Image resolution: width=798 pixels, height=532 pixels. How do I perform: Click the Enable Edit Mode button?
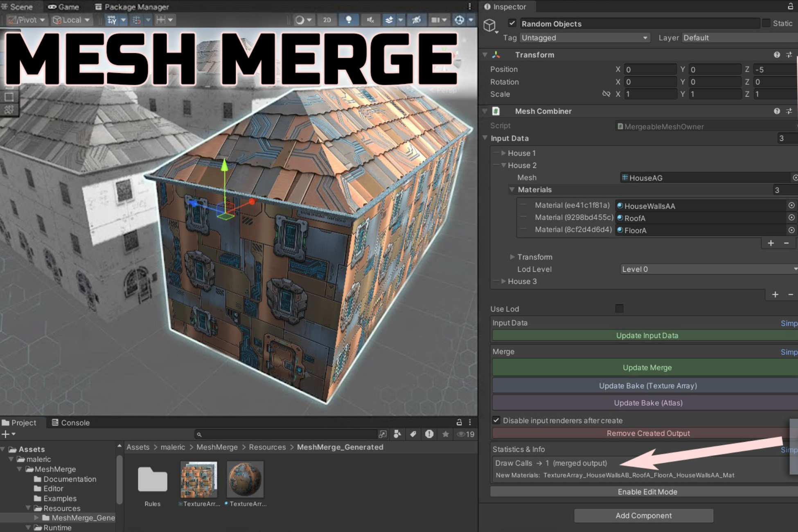click(x=645, y=491)
